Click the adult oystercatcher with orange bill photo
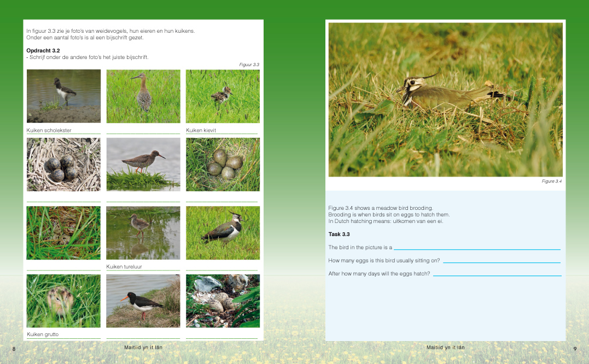589x364 pixels. [143, 301]
